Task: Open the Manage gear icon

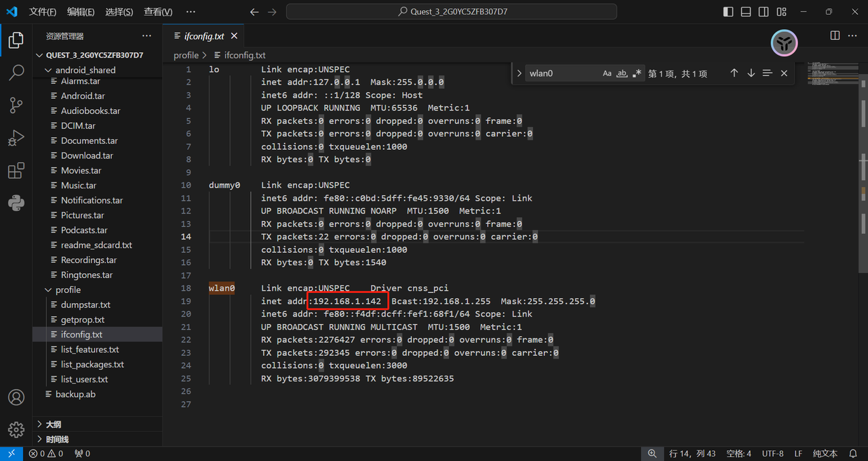Action: [16, 430]
